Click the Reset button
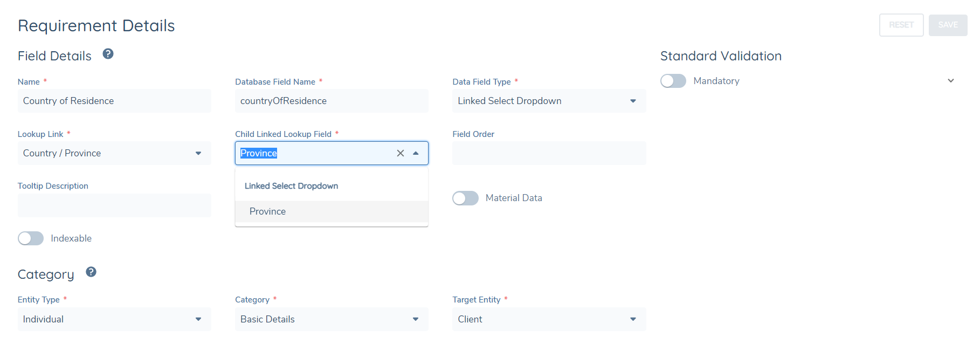The width and height of the screenshot is (980, 337). pos(901,25)
